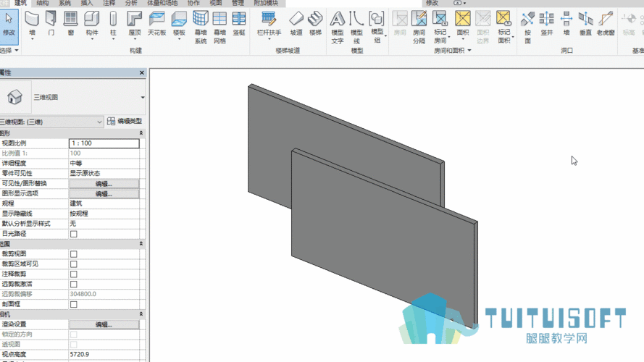Enable the 剖面框 checkbox

tap(73, 305)
